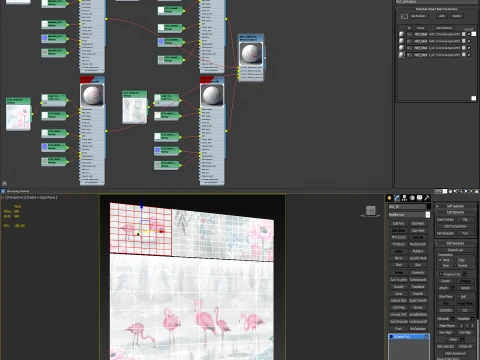Screen dimensions: 480x360
Task: Select lower-left material node sphere preview
Action: [x=92, y=95]
